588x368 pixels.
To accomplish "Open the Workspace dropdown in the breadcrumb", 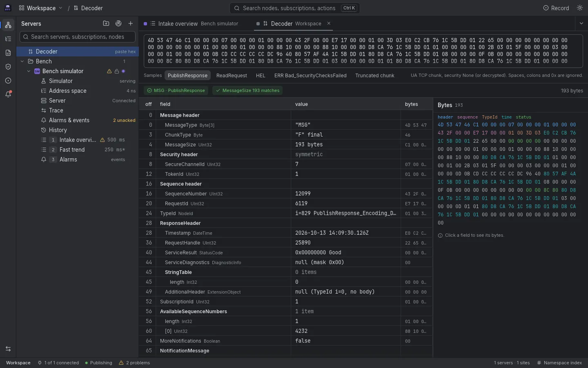I will [x=41, y=8].
